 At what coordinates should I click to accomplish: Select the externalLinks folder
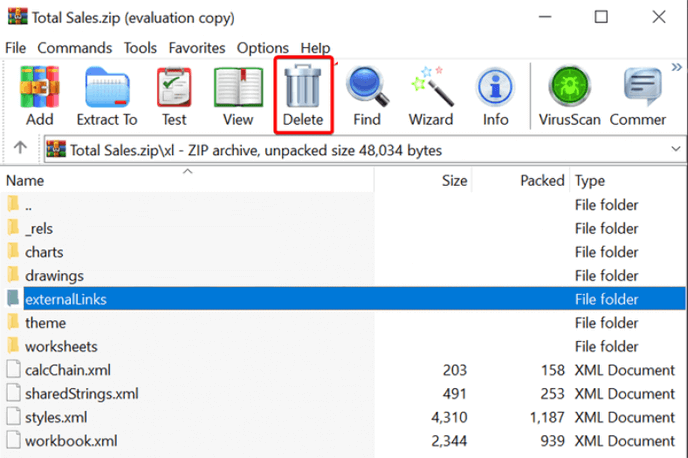[x=344, y=299]
